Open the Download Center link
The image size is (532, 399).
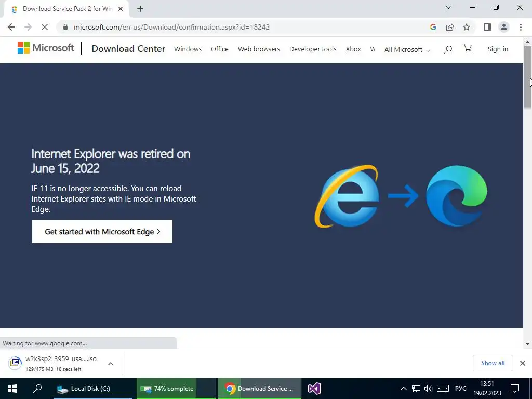click(x=128, y=49)
